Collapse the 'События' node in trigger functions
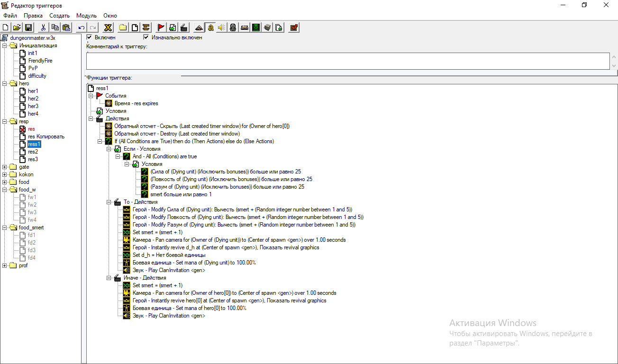Image resolution: width=618 pixels, height=364 pixels. tap(91, 96)
